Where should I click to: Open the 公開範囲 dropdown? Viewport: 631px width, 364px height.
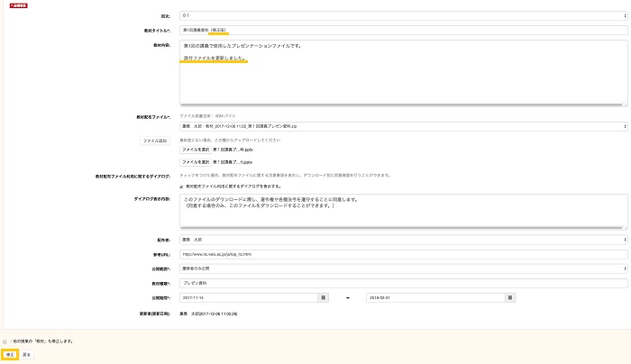point(403,268)
